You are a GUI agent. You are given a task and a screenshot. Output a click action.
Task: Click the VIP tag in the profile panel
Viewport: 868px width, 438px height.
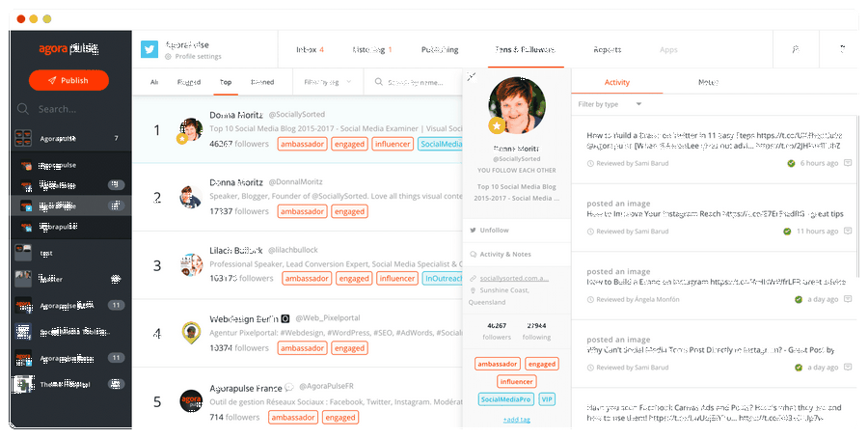point(547,399)
